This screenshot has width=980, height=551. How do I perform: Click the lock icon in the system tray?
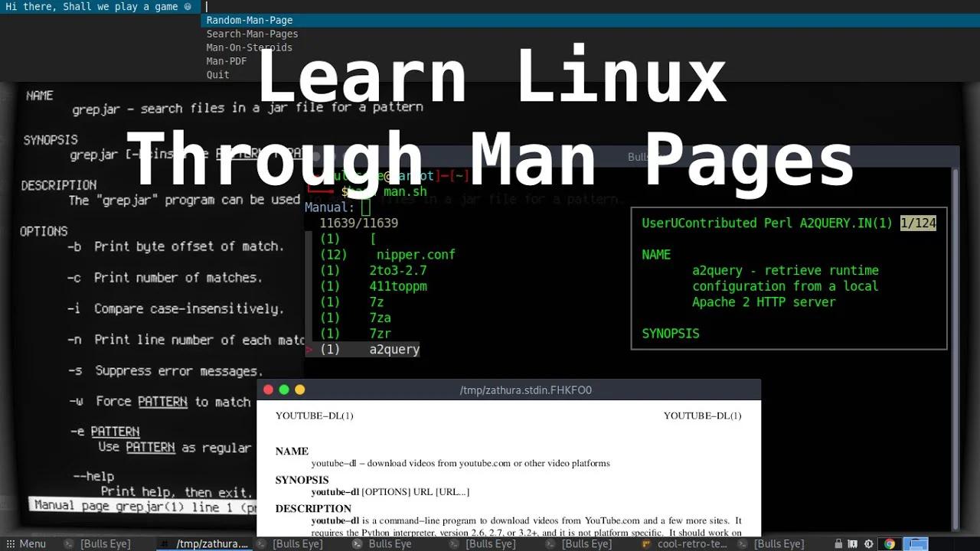838,543
